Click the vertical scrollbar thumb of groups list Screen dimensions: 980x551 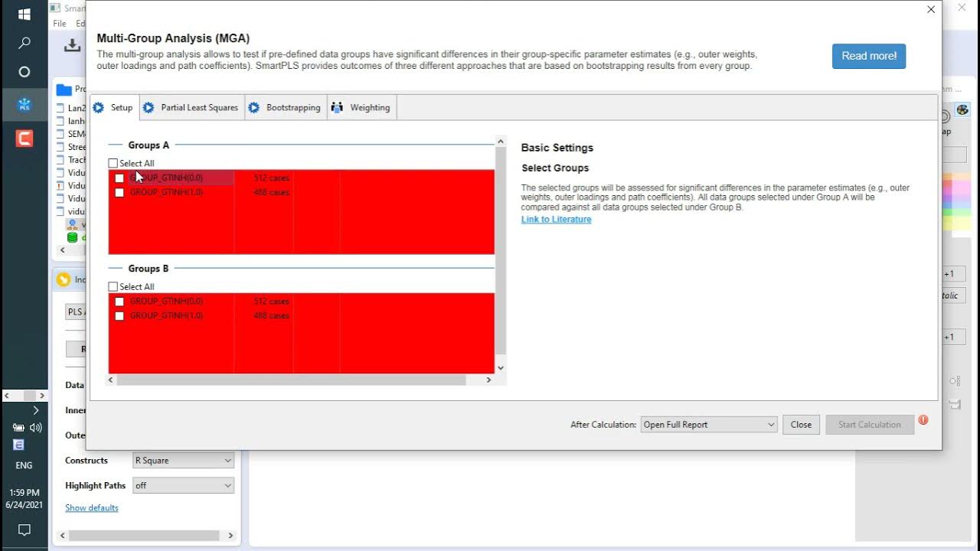pos(501,250)
